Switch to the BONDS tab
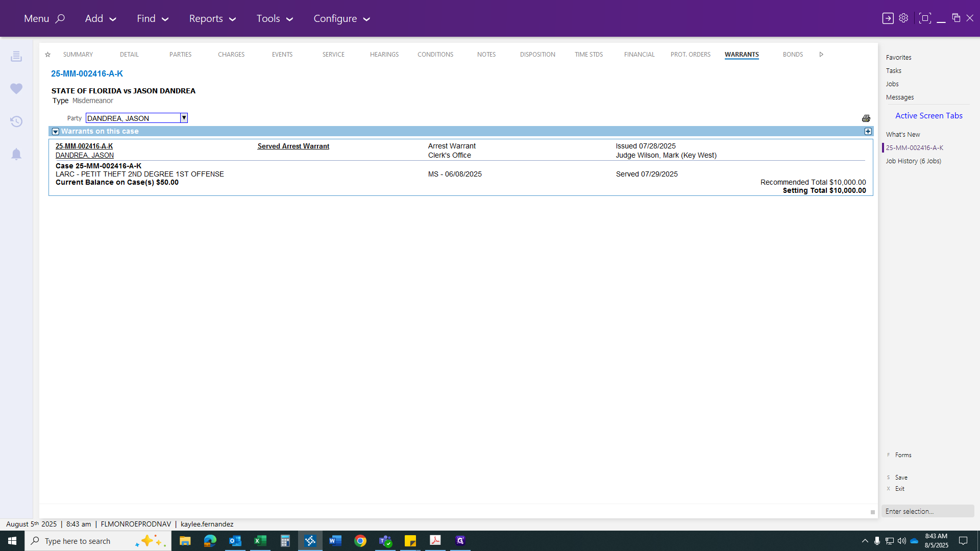The image size is (980, 551). [793, 55]
